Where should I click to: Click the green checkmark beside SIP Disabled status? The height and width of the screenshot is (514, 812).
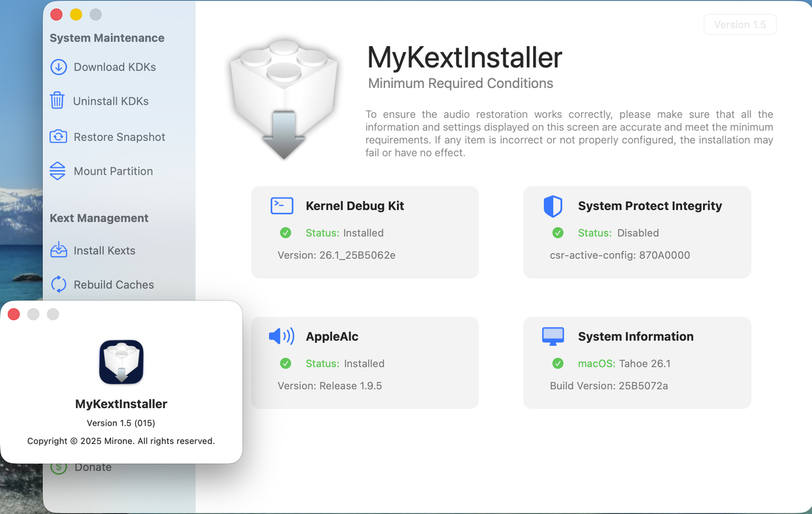coord(558,233)
